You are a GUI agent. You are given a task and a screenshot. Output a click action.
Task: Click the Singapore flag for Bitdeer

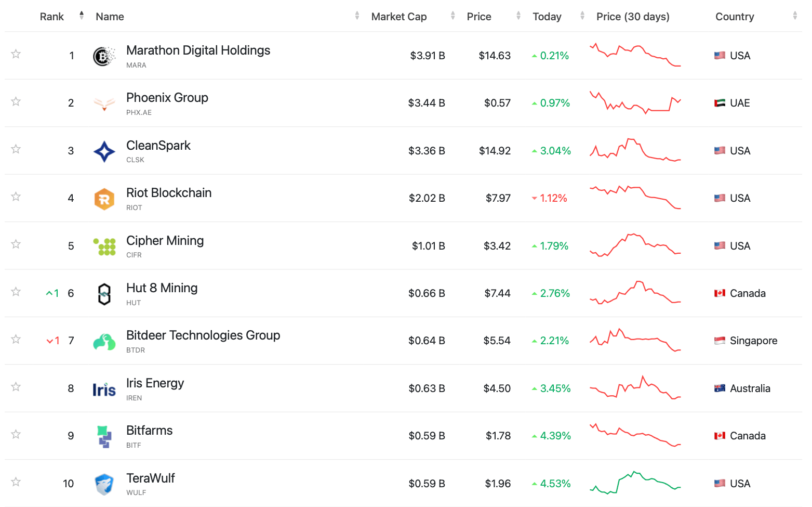[720, 341]
